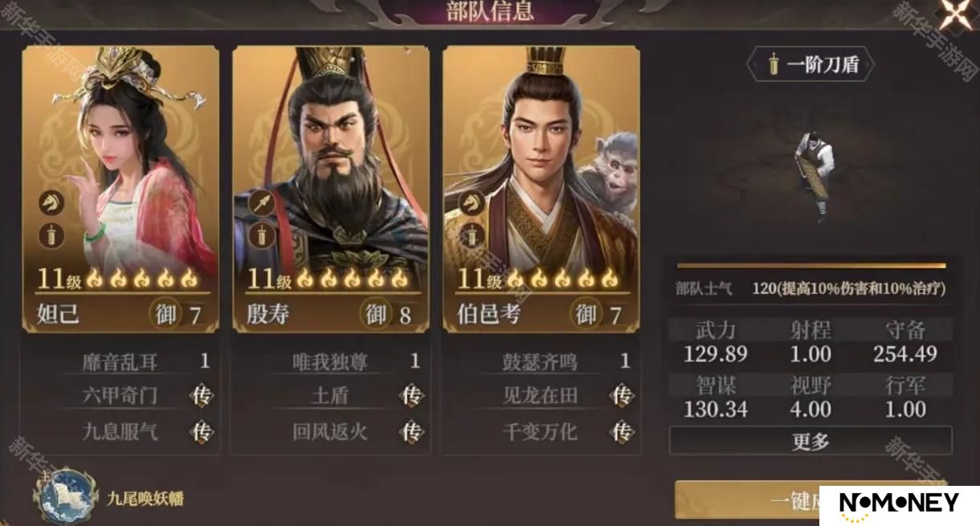Image resolution: width=980 pixels, height=526 pixels.
Task: Select the 鼓瑟齐鸣 skill row
Action: coord(555,361)
